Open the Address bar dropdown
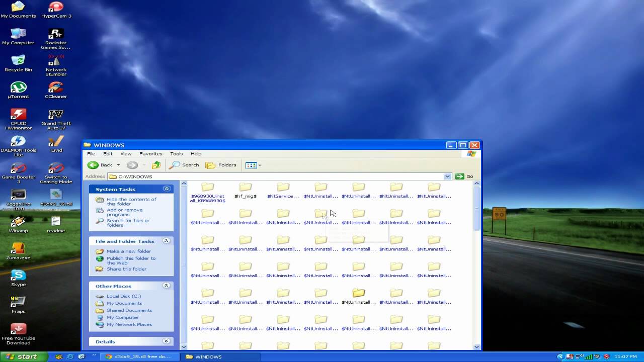Screen dimensions: 644x362 pos(447,176)
